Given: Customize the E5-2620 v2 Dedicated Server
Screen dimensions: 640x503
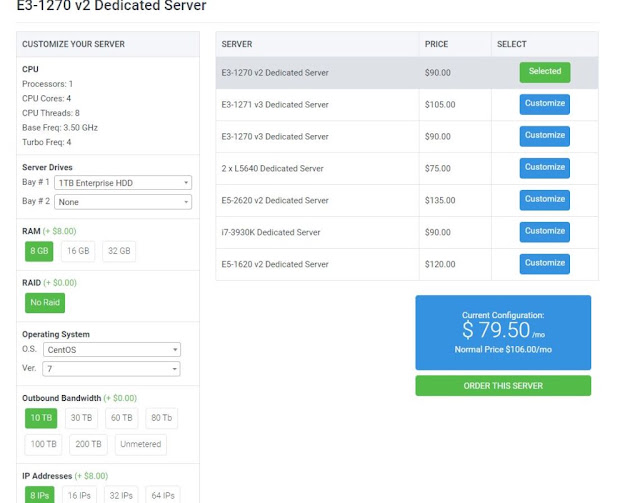Looking at the screenshot, I should [x=544, y=200].
